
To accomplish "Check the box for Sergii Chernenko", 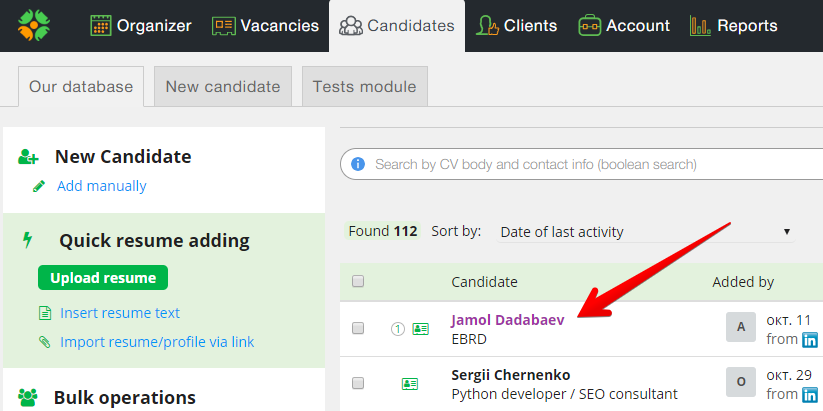I will point(358,383).
